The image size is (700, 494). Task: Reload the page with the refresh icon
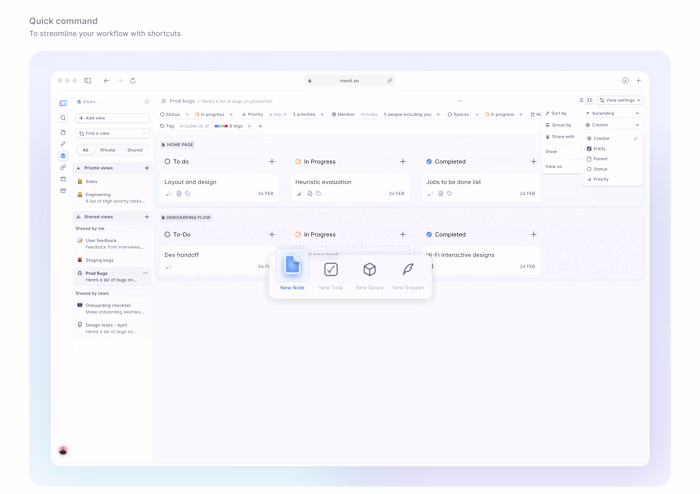click(x=133, y=81)
